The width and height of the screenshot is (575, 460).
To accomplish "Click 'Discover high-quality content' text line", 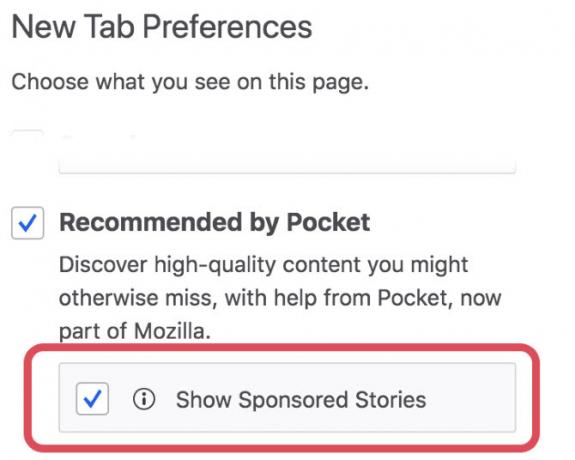I will pyautogui.click(x=264, y=265).
